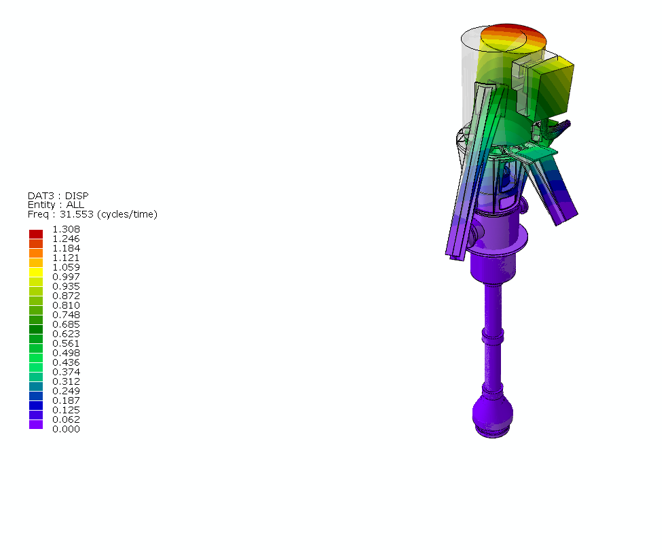Image resolution: width=662 pixels, height=550 pixels.
Task: Click the orange 1.121 legend swatch
Action: pyautogui.click(x=36, y=253)
